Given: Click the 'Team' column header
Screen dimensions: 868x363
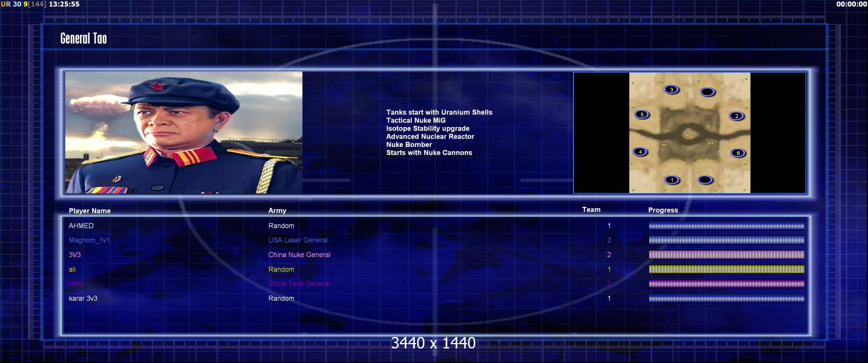Looking at the screenshot, I should coord(591,210).
